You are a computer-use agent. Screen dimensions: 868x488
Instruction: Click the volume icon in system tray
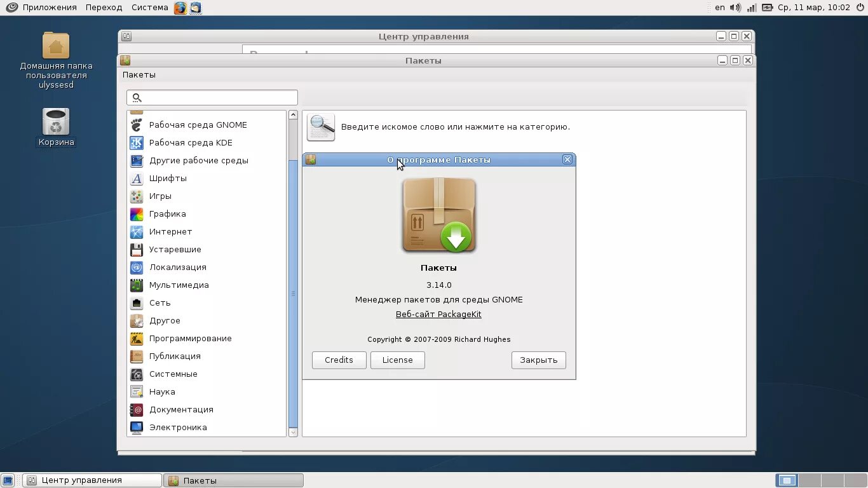tap(735, 8)
